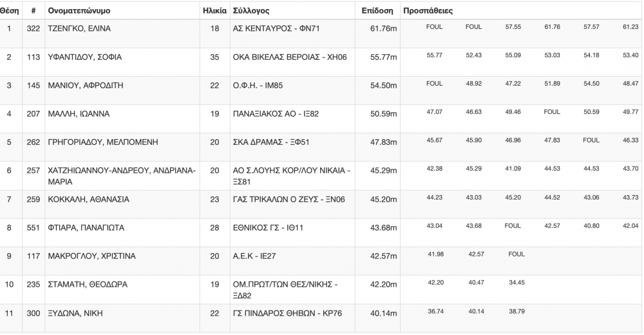
Task: Click club ΟΚΑ ΒΙΚΕΛΑΣ ΒΕΡΟΙΑΣ - ΧΗ06
Action: pos(290,57)
